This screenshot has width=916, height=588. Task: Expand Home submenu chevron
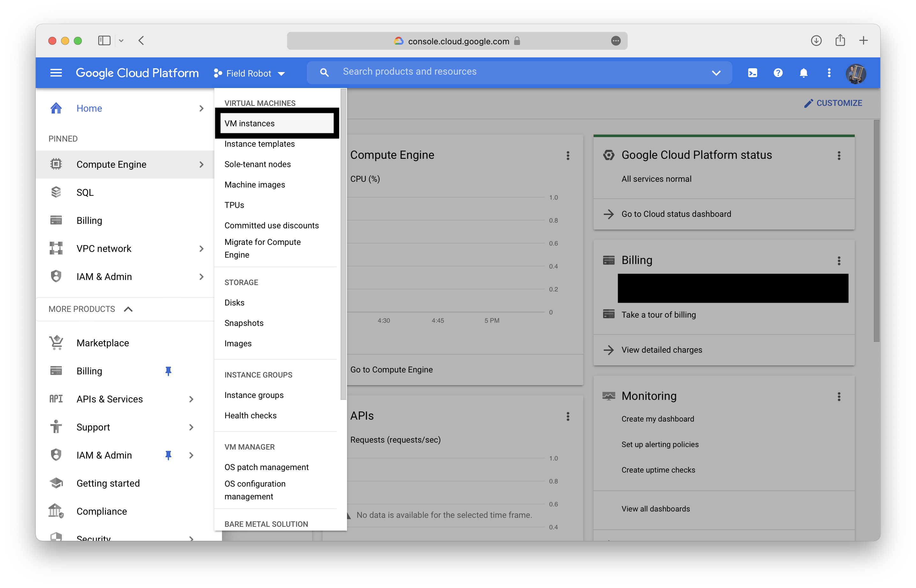click(x=201, y=108)
